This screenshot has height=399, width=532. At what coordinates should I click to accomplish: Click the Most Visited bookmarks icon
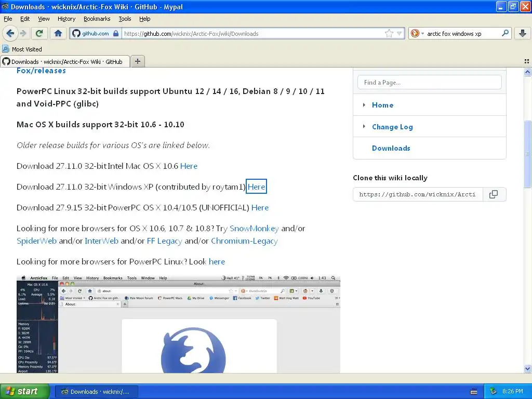pos(5,49)
